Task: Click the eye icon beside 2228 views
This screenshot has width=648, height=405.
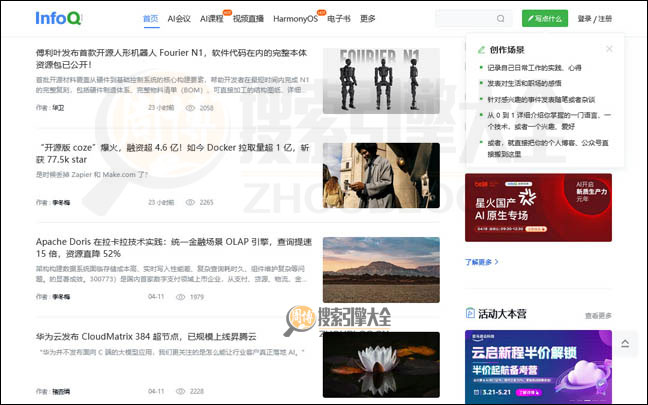Action: pyautogui.click(x=181, y=391)
